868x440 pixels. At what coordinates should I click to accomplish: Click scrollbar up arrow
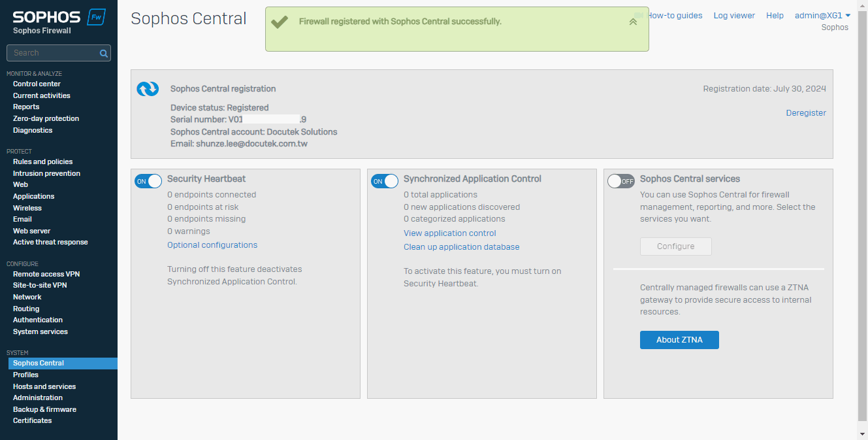coord(863,5)
